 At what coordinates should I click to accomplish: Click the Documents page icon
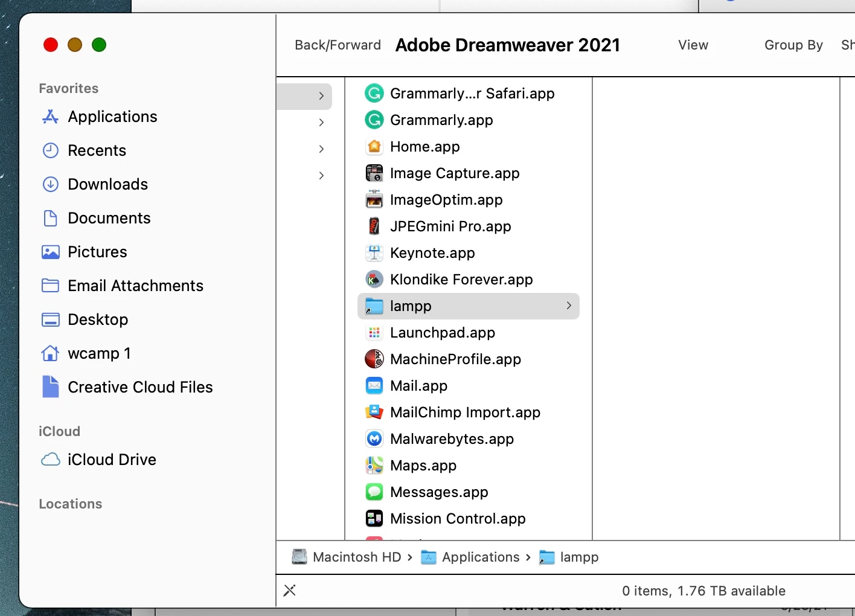pyautogui.click(x=51, y=218)
